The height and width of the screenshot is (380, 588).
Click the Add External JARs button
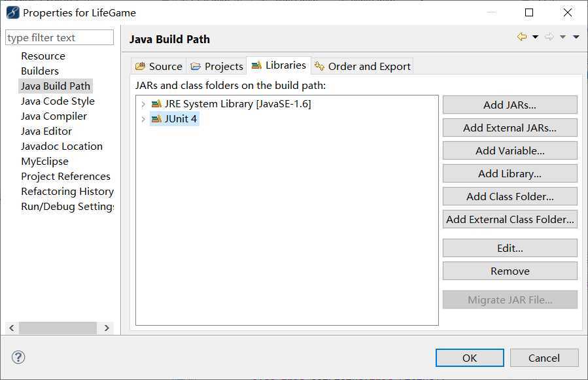(x=510, y=128)
